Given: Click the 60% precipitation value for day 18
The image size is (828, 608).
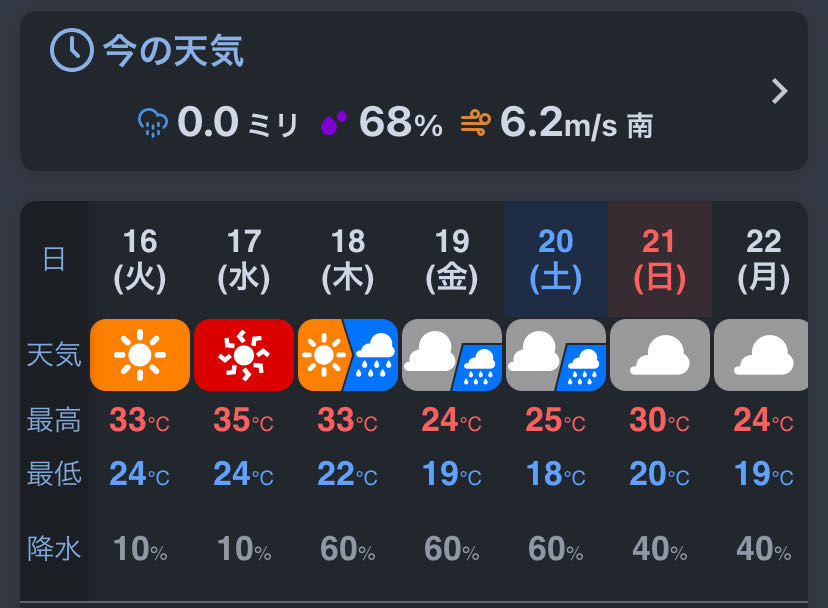Looking at the screenshot, I should [x=348, y=549].
